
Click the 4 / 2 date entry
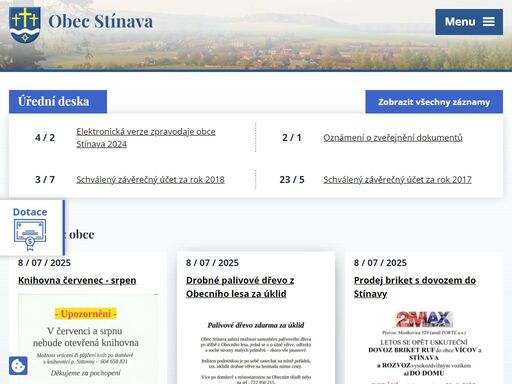click(x=45, y=138)
